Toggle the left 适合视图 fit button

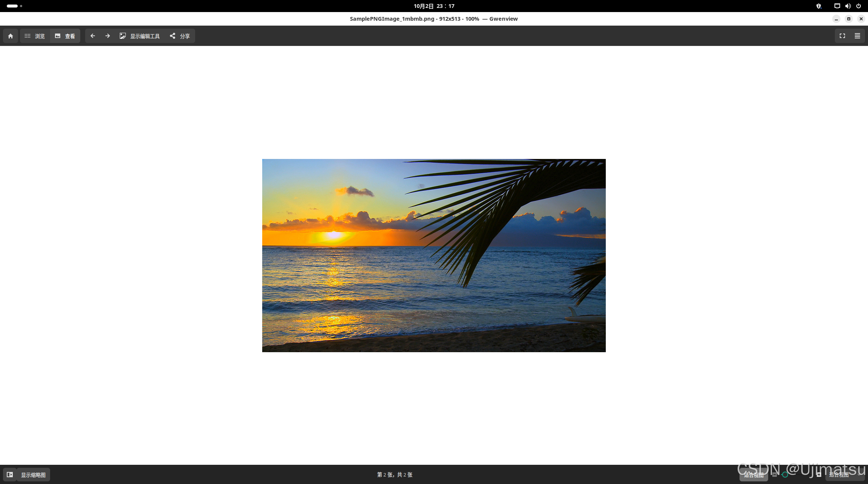coord(753,475)
